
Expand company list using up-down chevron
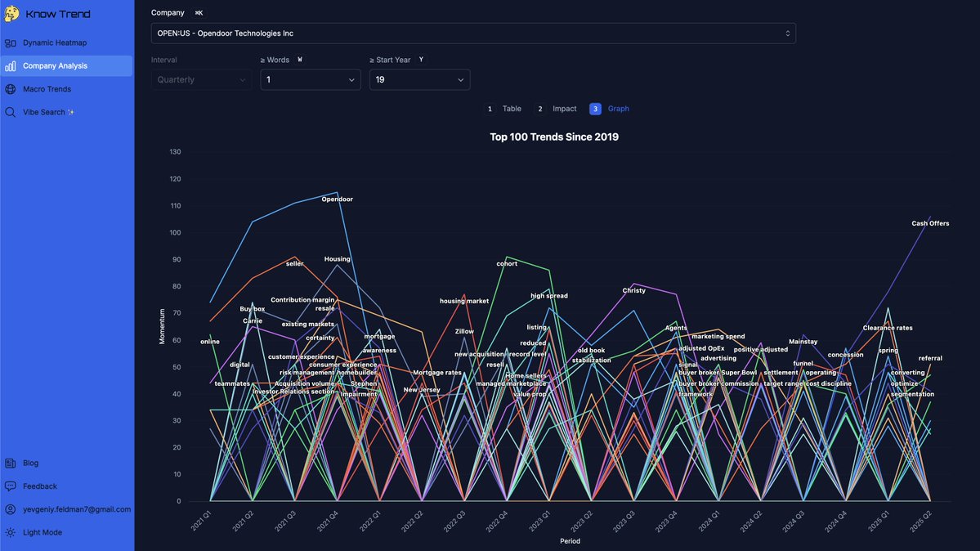click(787, 34)
